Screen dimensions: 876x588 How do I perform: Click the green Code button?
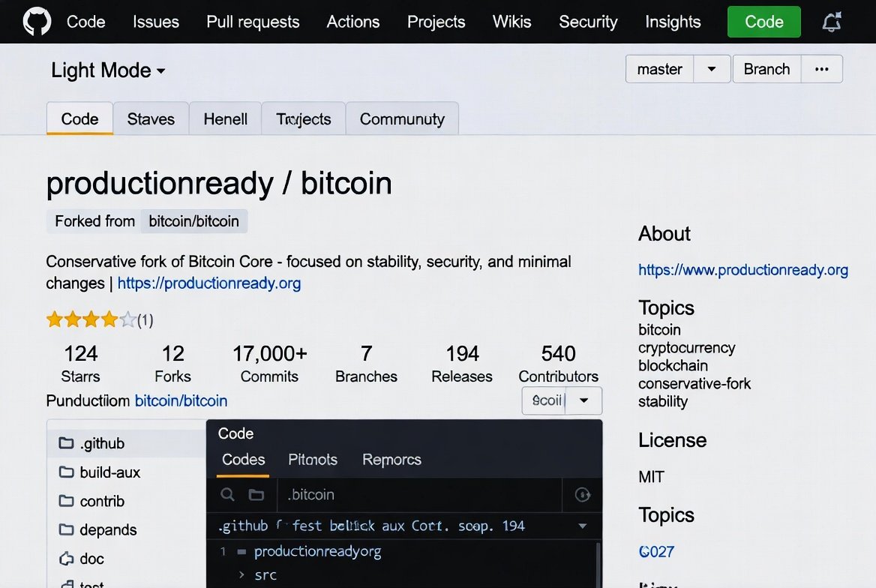[x=763, y=22]
